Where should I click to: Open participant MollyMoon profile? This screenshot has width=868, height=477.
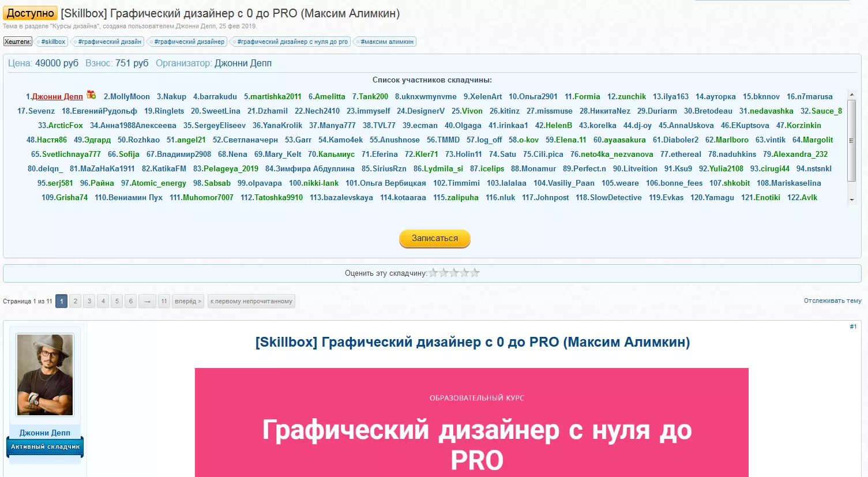coord(130,96)
